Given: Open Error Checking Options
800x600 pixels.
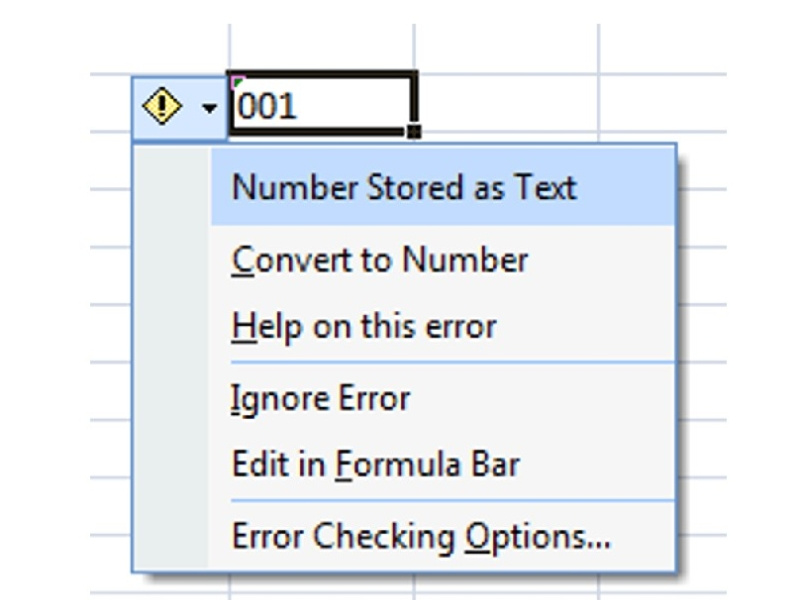Looking at the screenshot, I should 421,537.
